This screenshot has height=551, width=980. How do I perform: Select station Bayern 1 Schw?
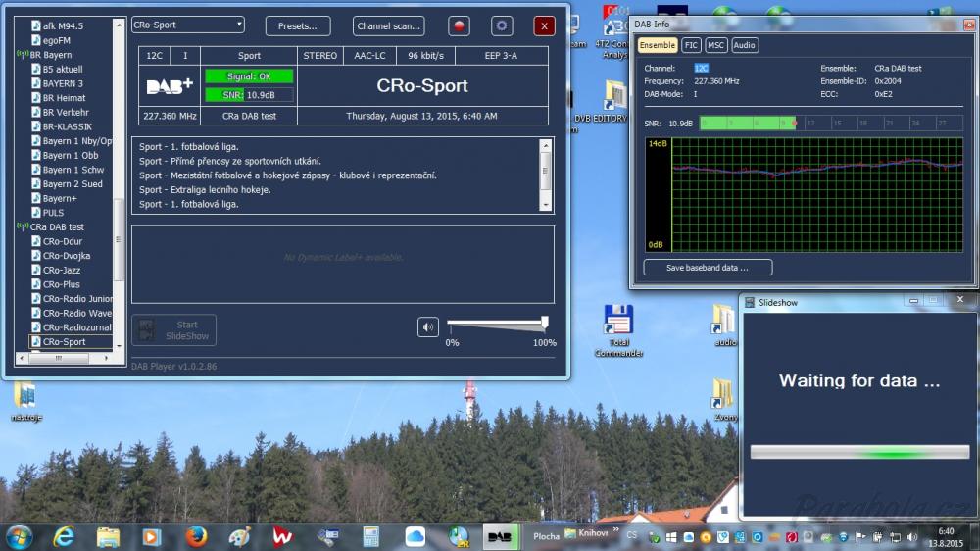tap(73, 170)
